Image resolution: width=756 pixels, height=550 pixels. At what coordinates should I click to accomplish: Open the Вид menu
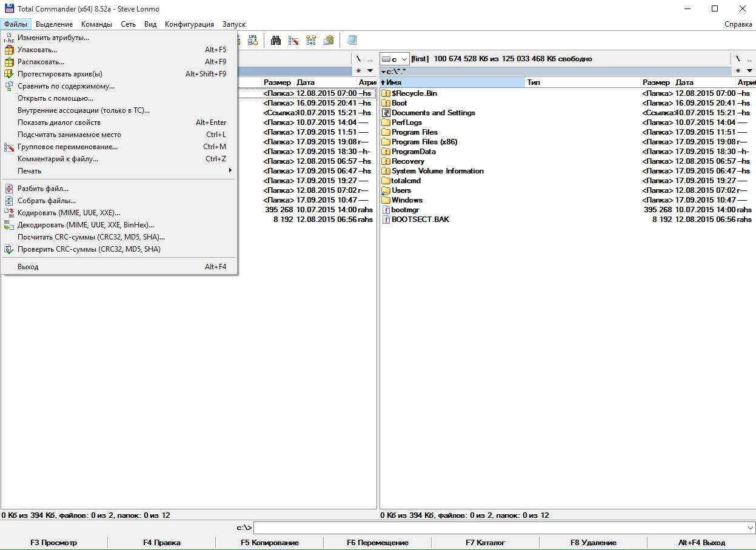(150, 24)
